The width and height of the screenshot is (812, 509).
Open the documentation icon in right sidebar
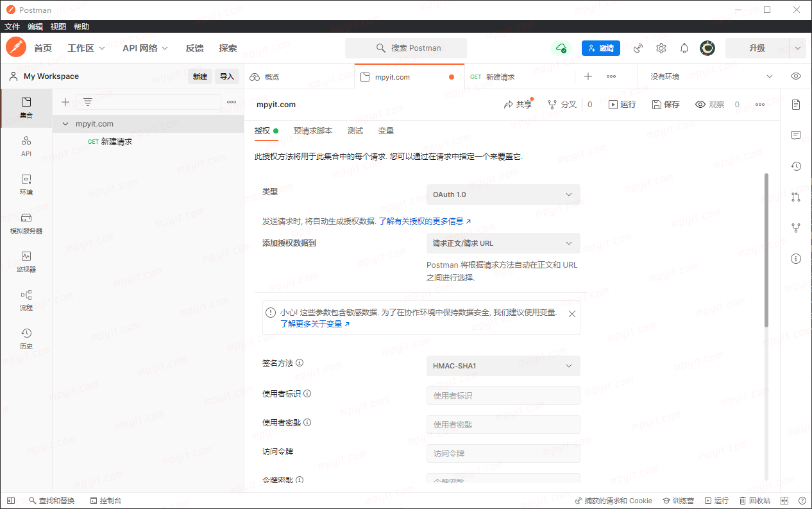click(x=796, y=105)
